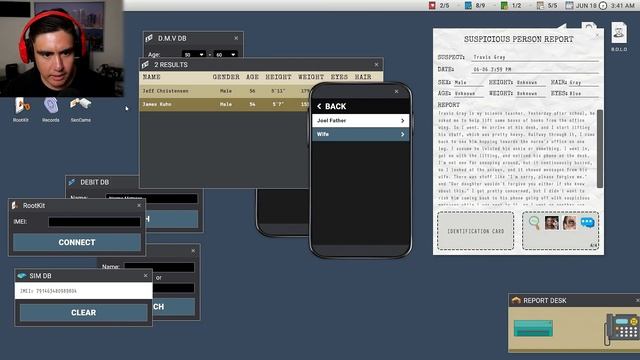Screen dimensions: 640x360
Task: Click the fax telephone in Report Desk
Action: pos(621,329)
